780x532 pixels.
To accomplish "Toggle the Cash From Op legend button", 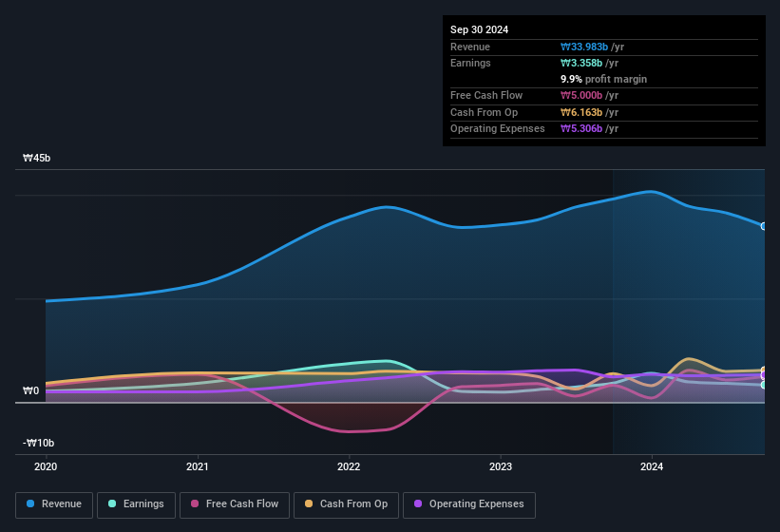I will tap(346, 505).
